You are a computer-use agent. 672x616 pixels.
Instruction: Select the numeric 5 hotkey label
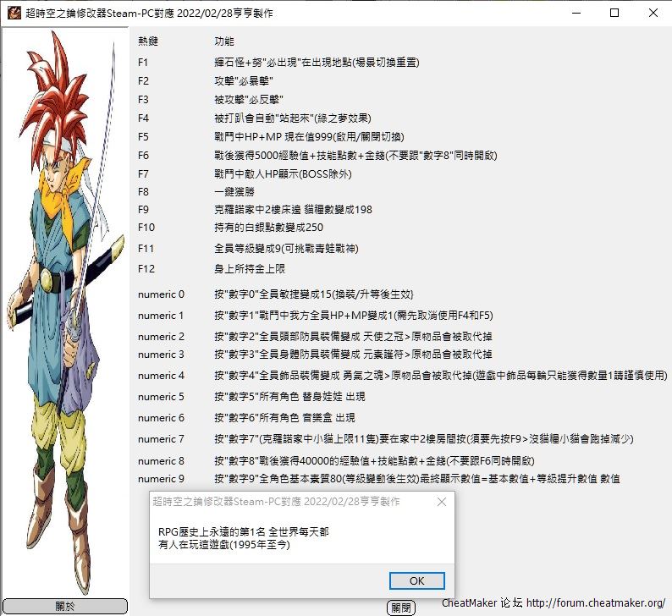pyautogui.click(x=161, y=397)
